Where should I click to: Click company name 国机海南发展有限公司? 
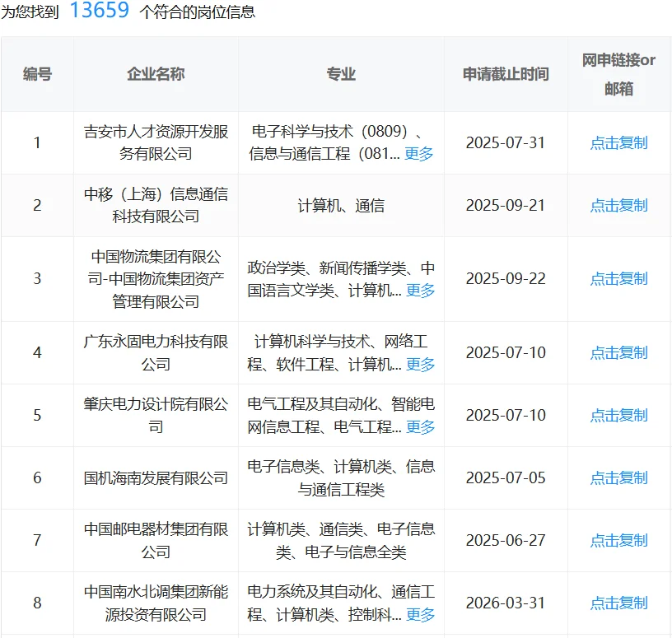(156, 477)
